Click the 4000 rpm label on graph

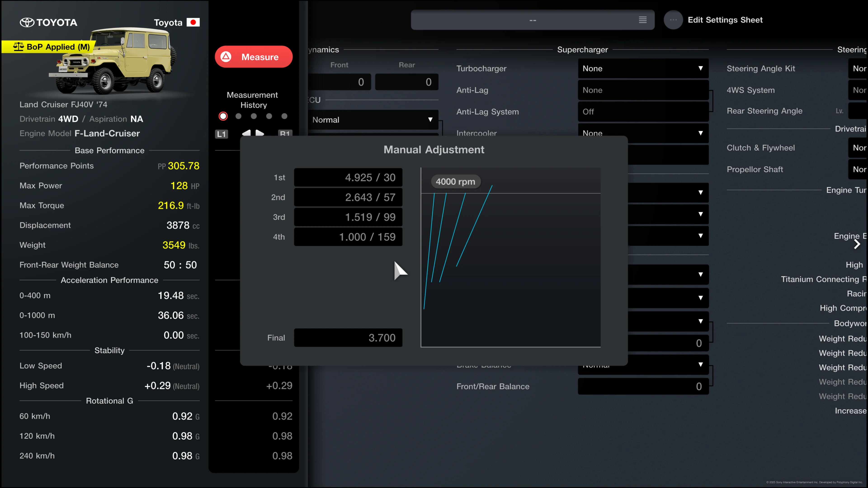click(x=455, y=181)
